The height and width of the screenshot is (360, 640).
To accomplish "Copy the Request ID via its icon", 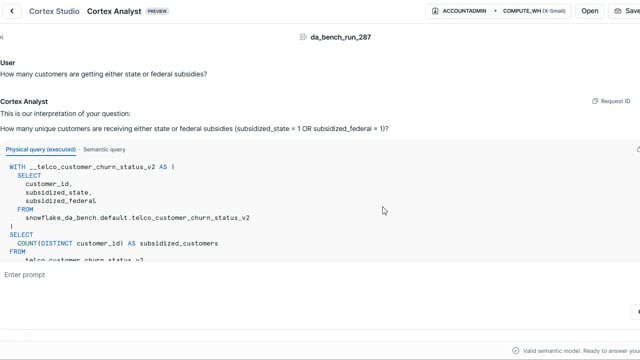I will (x=595, y=101).
